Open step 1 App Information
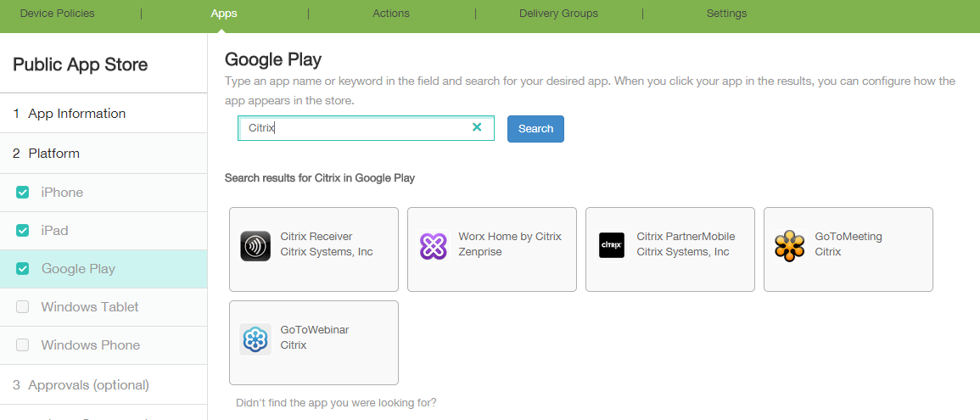 pyautogui.click(x=104, y=114)
